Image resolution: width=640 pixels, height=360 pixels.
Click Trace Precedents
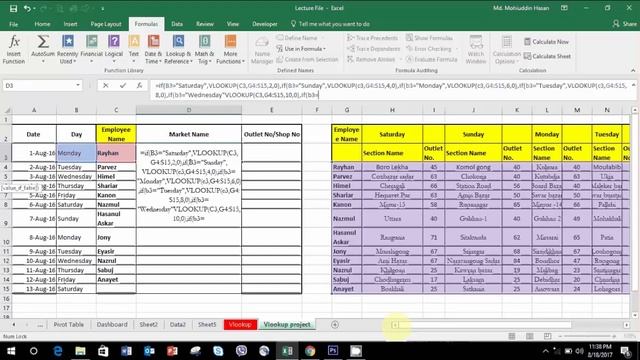372,38
